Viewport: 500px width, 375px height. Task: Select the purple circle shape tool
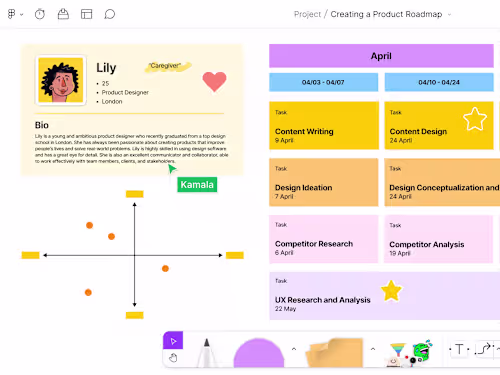coord(259,353)
